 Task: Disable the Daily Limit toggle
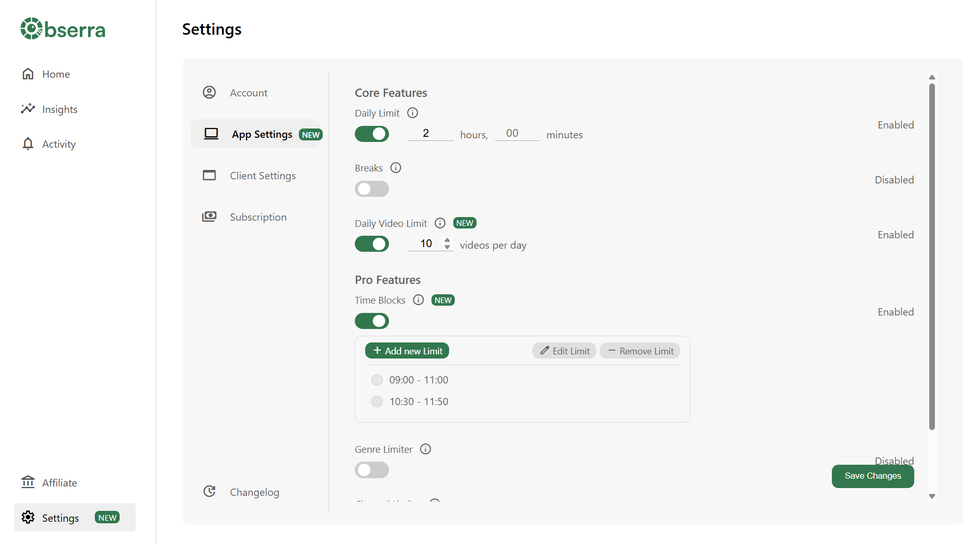(372, 134)
